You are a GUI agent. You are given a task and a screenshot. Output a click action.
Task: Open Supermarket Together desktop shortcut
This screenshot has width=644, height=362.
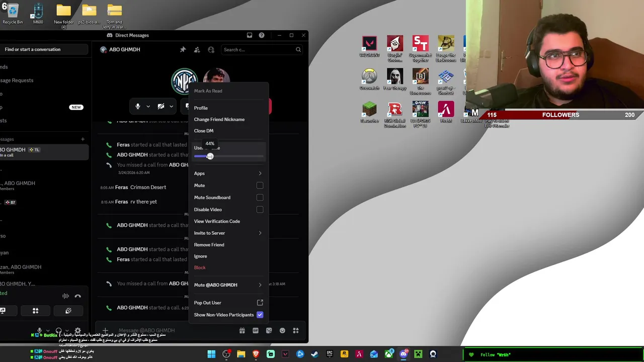click(421, 49)
